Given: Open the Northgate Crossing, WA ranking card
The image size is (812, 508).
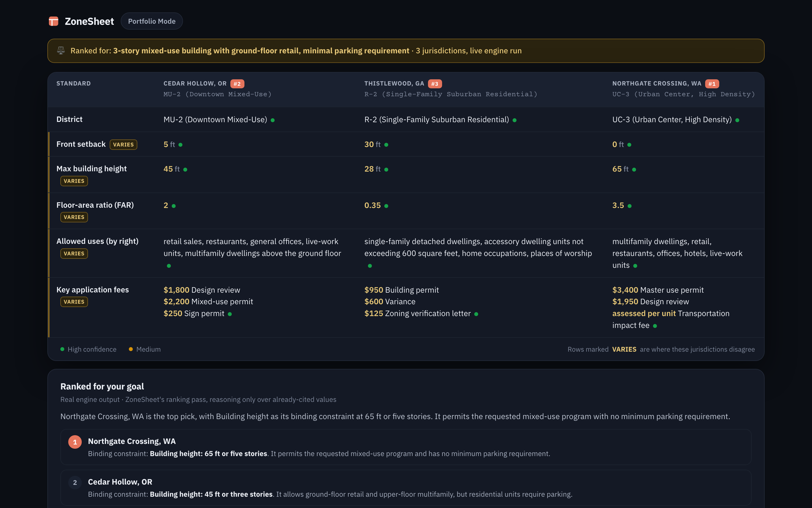Looking at the screenshot, I should tap(406, 447).
